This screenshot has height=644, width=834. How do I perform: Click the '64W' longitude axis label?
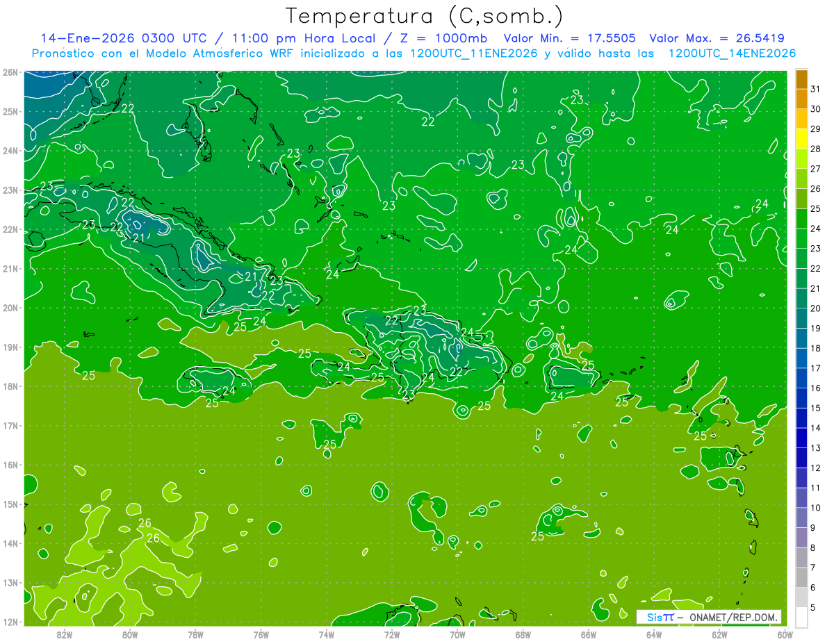point(653,634)
